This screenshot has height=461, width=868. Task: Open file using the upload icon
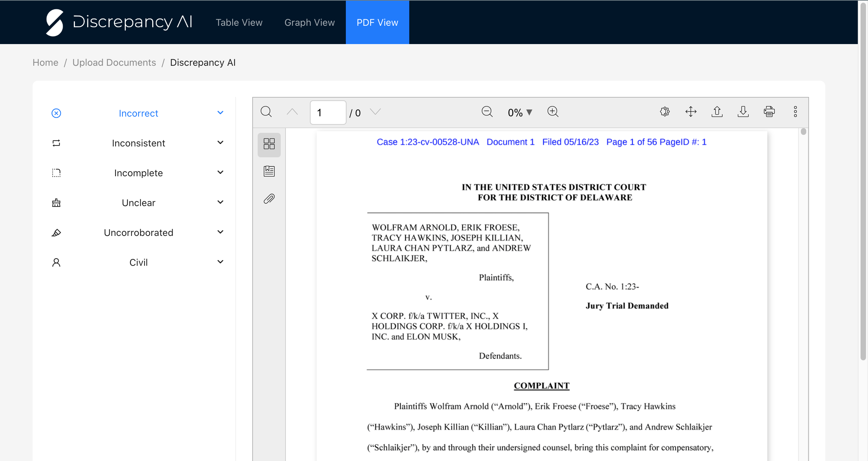click(x=717, y=112)
